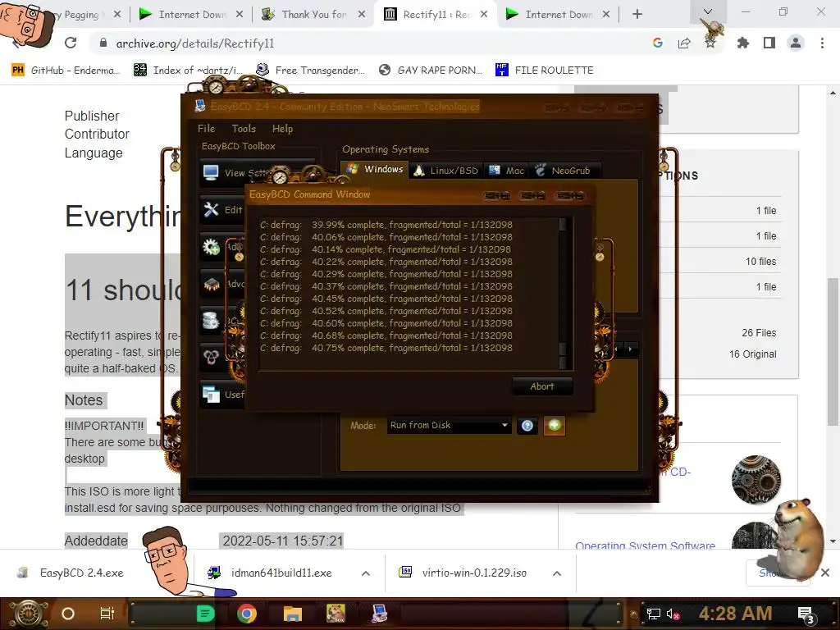Image resolution: width=840 pixels, height=630 pixels.
Task: Open green chat app on taskbar
Action: pos(205,614)
